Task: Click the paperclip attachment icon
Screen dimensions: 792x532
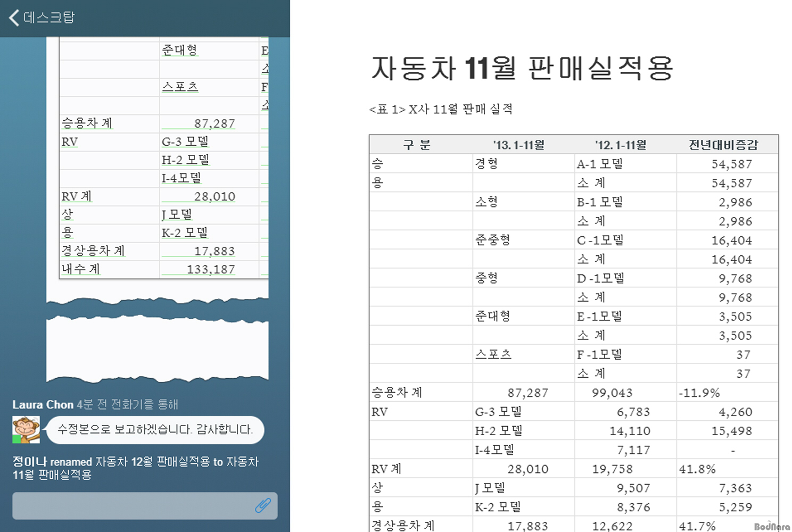Action: pos(263,505)
